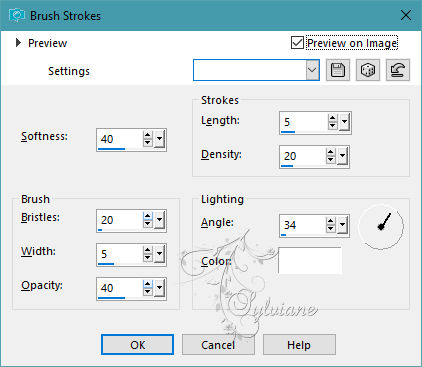The height and width of the screenshot is (367, 422).
Task: Click the Width value input field
Action: [120, 254]
